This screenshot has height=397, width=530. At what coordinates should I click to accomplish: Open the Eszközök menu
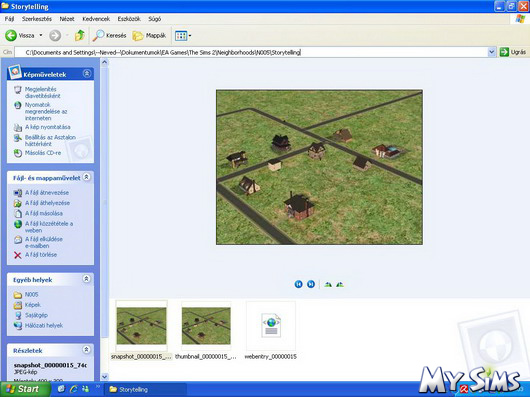(x=129, y=19)
